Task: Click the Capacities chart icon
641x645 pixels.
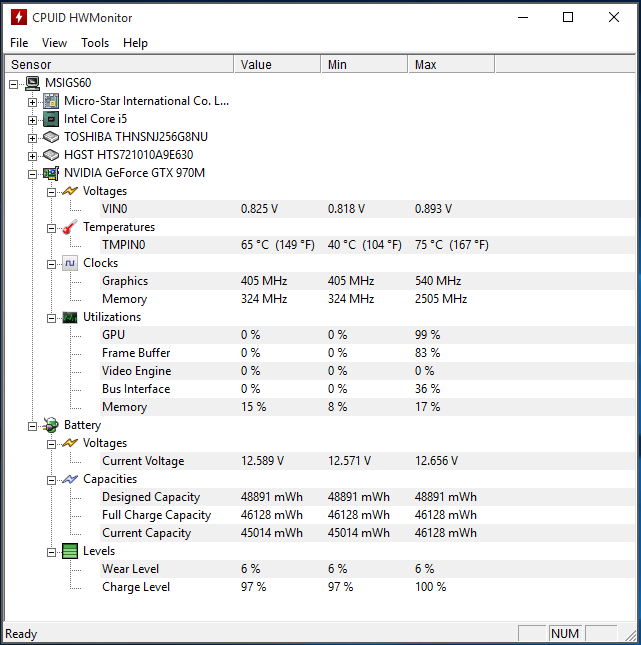Action: 70,479
